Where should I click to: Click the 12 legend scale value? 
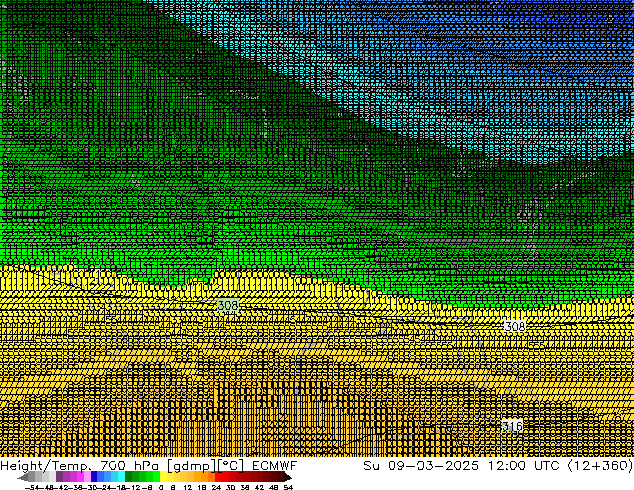pos(188,487)
